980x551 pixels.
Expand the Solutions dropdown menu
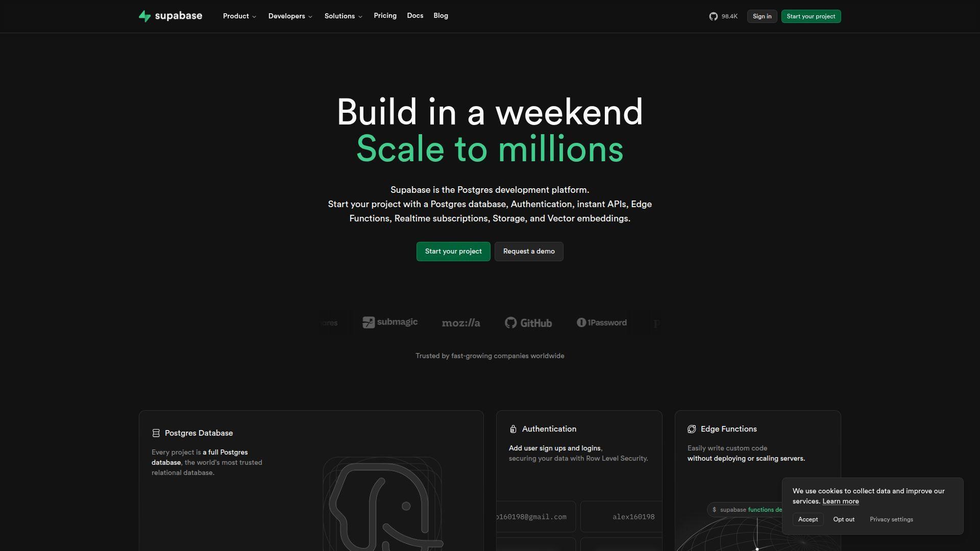click(x=343, y=16)
